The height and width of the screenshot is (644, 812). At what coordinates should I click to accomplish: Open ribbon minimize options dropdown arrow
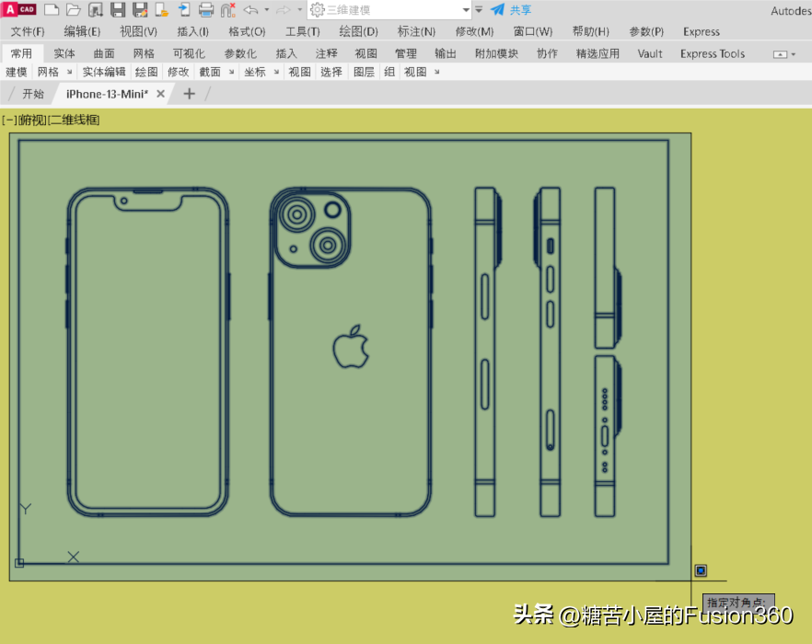coord(794,54)
